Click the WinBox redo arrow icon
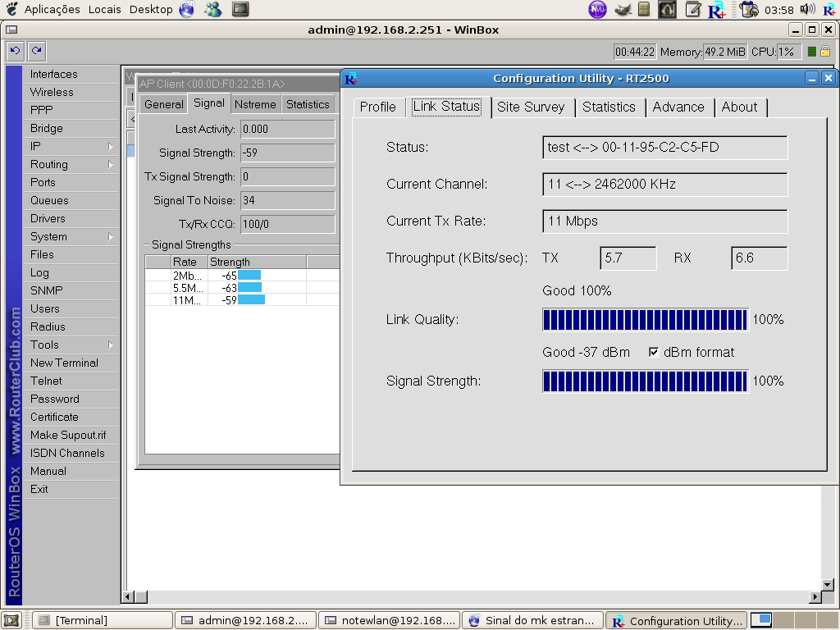Image resolution: width=840 pixels, height=630 pixels. pos(36,51)
